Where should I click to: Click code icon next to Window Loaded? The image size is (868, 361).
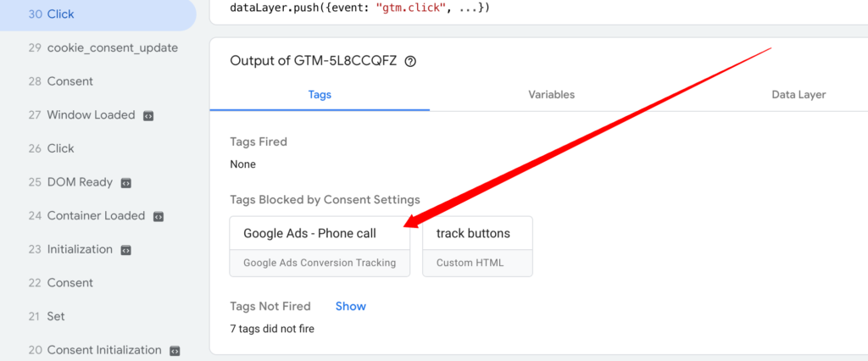click(148, 115)
